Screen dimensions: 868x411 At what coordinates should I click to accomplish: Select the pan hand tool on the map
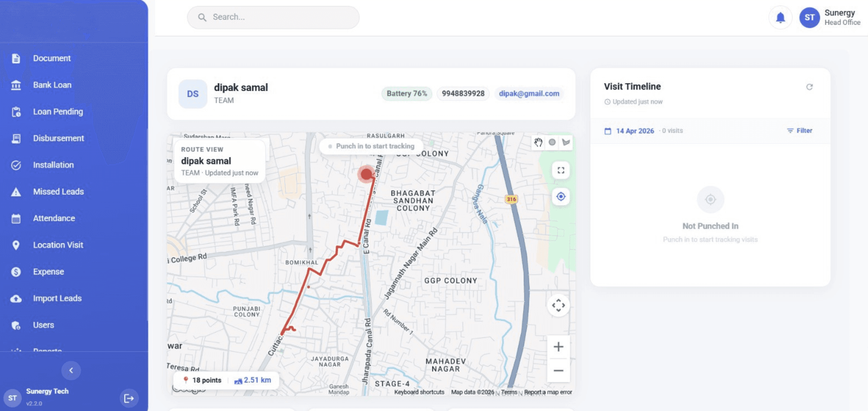coord(539,142)
